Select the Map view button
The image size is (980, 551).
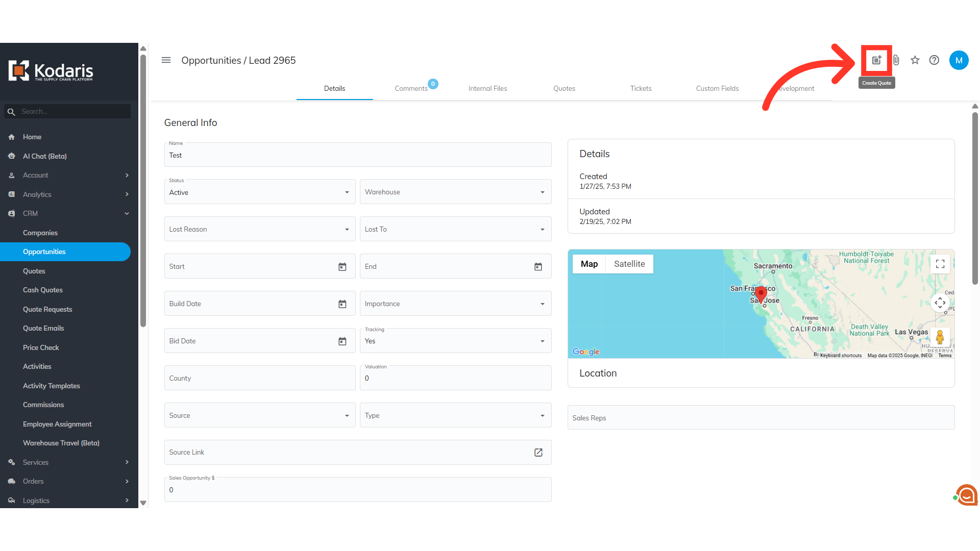click(x=589, y=264)
